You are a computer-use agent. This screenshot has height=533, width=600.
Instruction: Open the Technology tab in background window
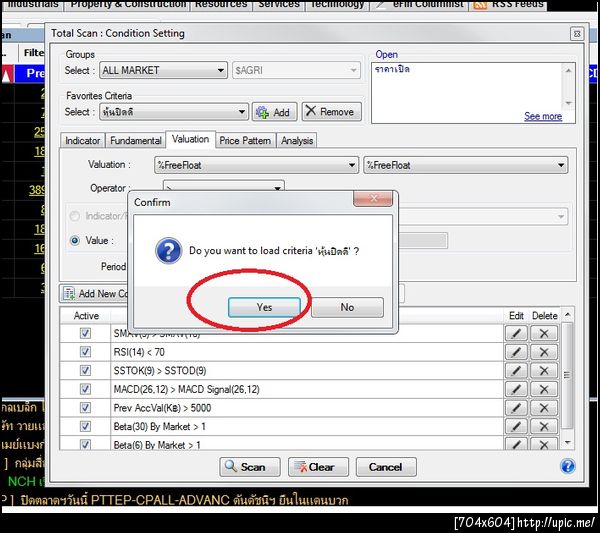337,5
